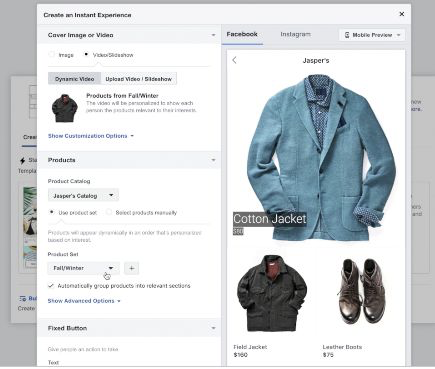Click the phone icon in Mobile Preview
Image resolution: width=435 pixels, height=369 pixels.
(x=347, y=35)
